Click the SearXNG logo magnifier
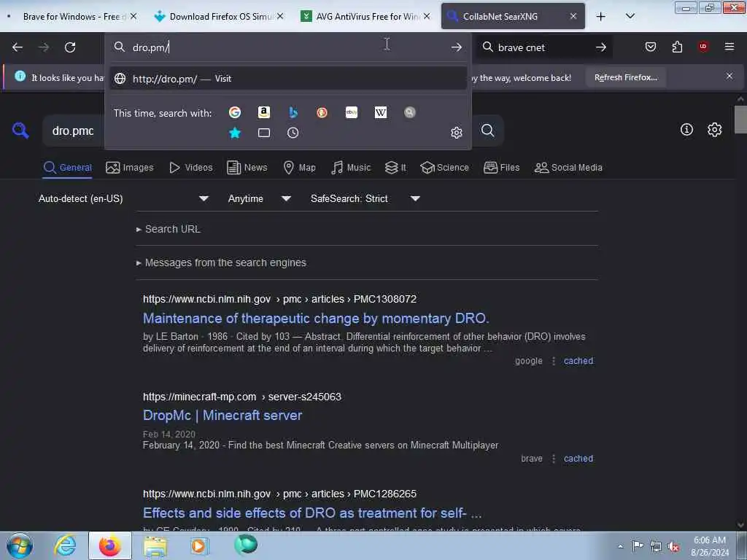Screen dimensions: 747x560 pyautogui.click(x=20, y=130)
